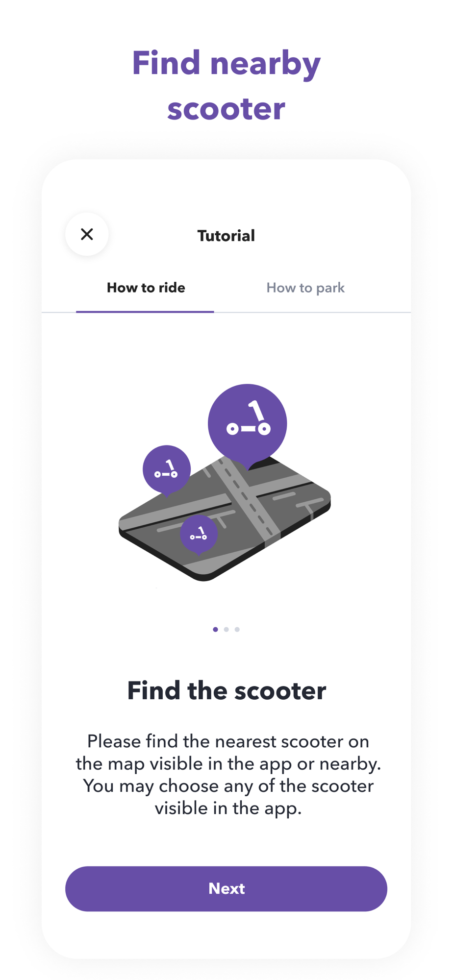Click the nearest scooter description paragraph
The image size is (453, 980).
pyautogui.click(x=228, y=775)
